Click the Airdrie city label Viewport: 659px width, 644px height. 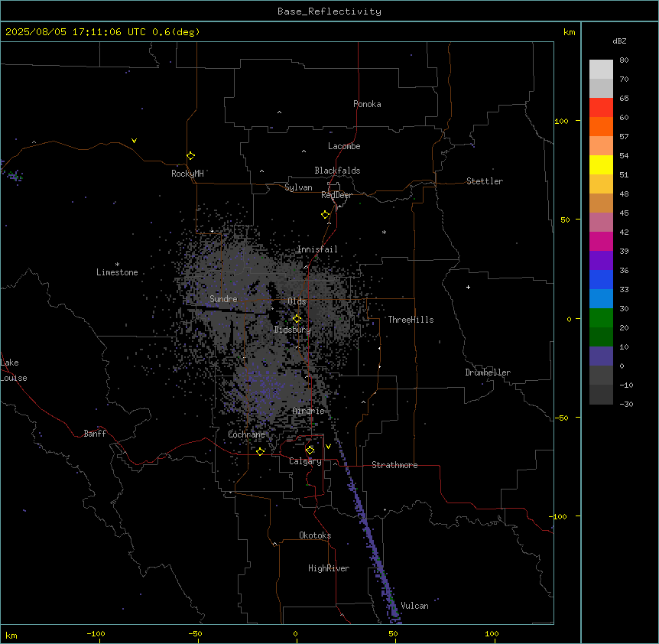coord(309,411)
